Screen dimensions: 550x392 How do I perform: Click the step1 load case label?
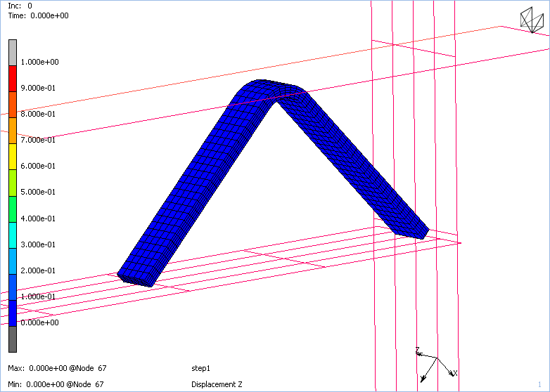coord(201,368)
